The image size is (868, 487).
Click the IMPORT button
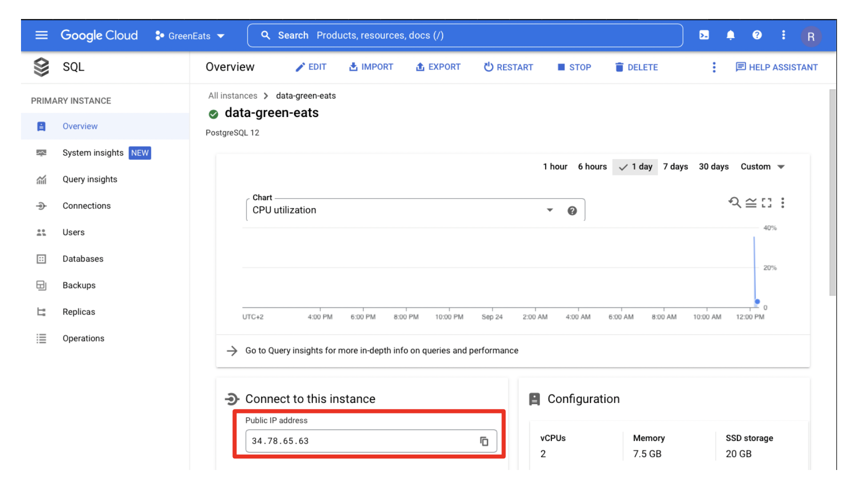coord(371,67)
